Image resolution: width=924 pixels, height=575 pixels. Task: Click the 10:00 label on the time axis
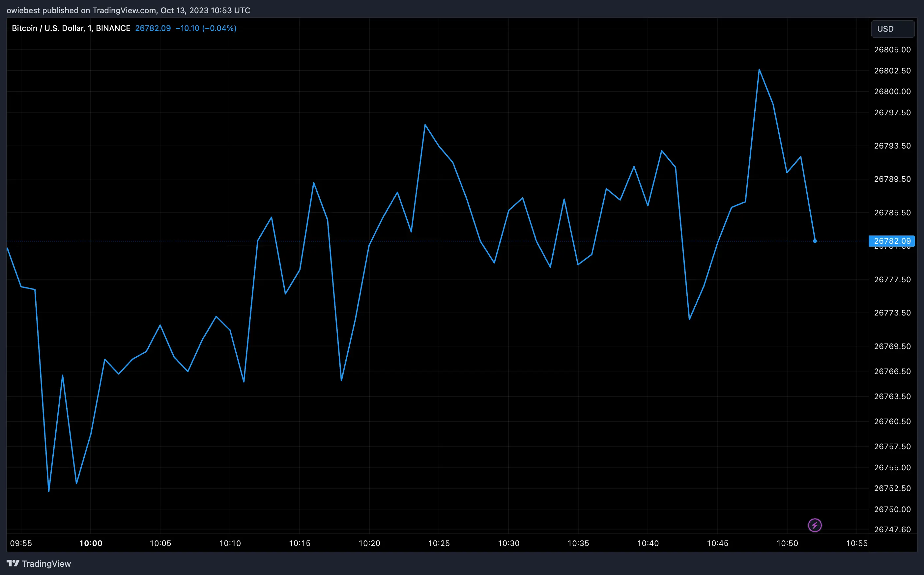[91, 543]
